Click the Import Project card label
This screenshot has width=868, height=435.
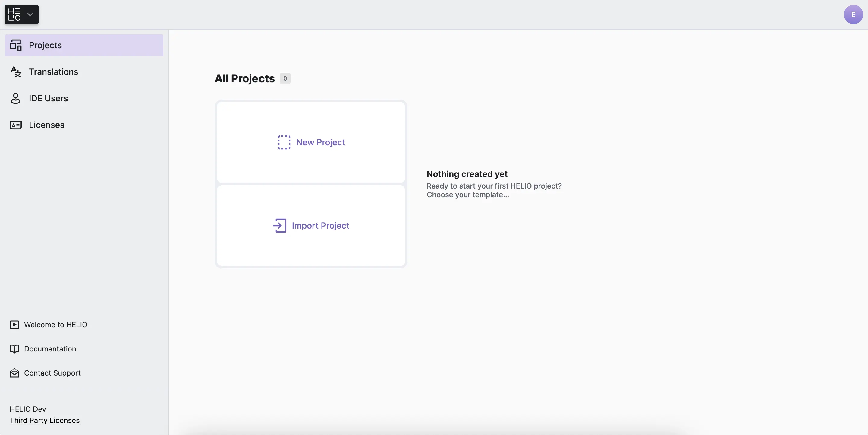(320, 226)
